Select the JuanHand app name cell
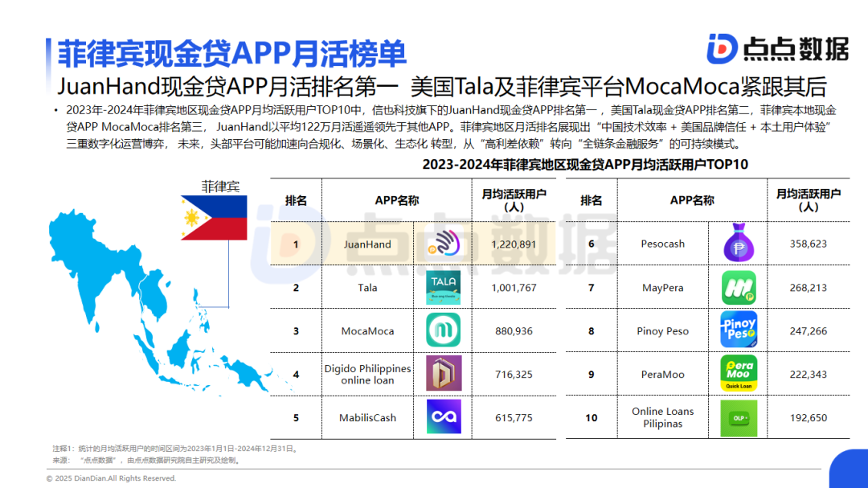Screen dimensions: 868x488 pos(367,244)
